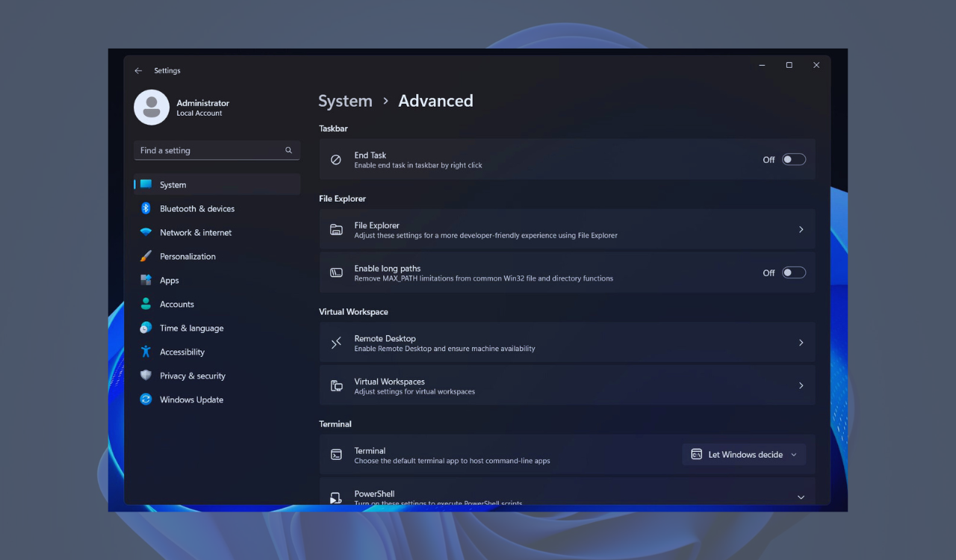Maximize the Settings window
956x560 pixels.
point(789,65)
